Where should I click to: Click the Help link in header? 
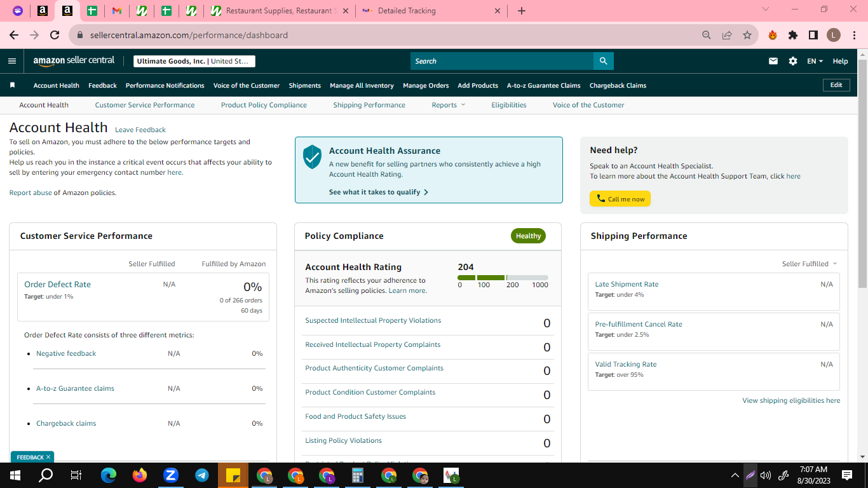tap(840, 61)
